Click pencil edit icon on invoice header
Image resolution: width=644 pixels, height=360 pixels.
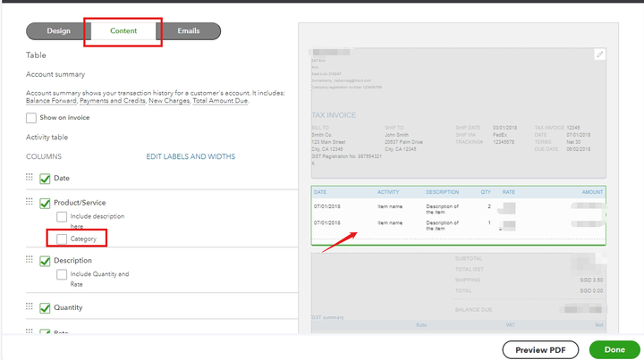coord(599,54)
